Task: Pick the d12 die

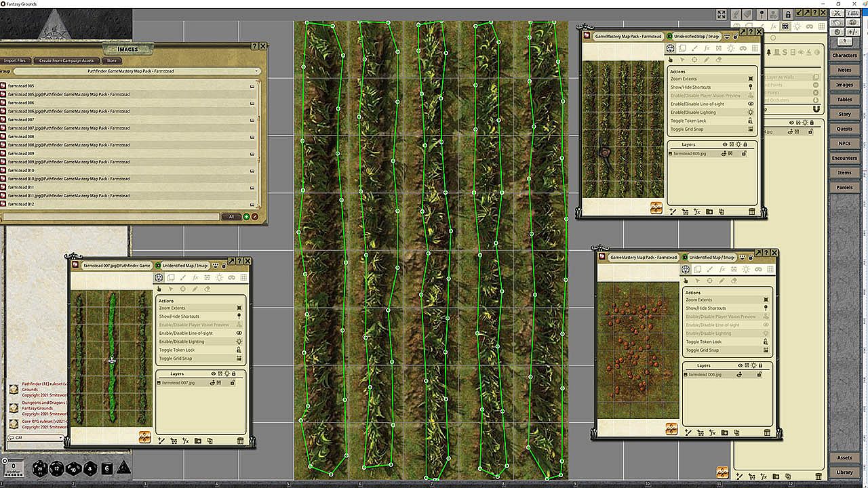Action: coord(56,468)
